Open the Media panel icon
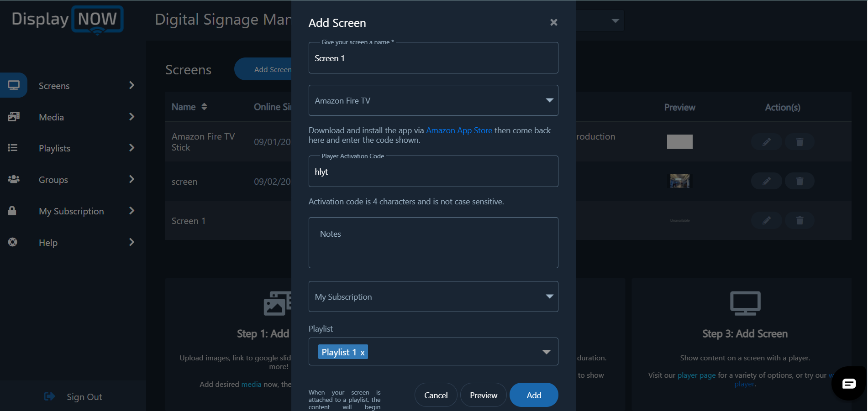This screenshot has height=411, width=868. [14, 117]
